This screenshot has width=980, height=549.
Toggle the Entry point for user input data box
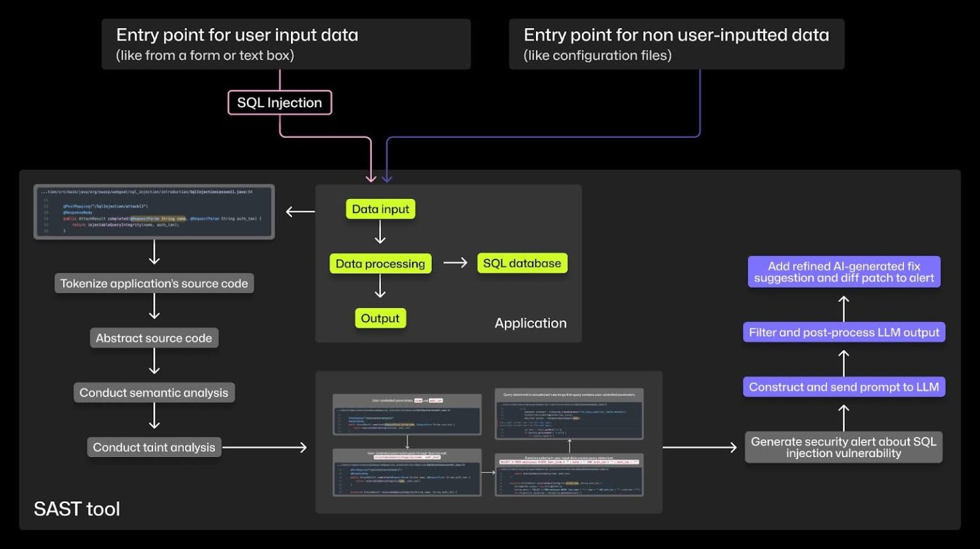pos(286,43)
